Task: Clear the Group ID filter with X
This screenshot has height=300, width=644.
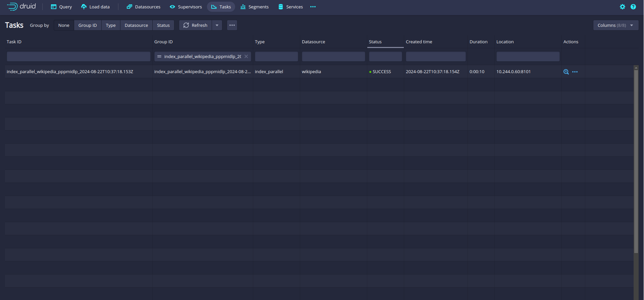Action: [x=246, y=56]
